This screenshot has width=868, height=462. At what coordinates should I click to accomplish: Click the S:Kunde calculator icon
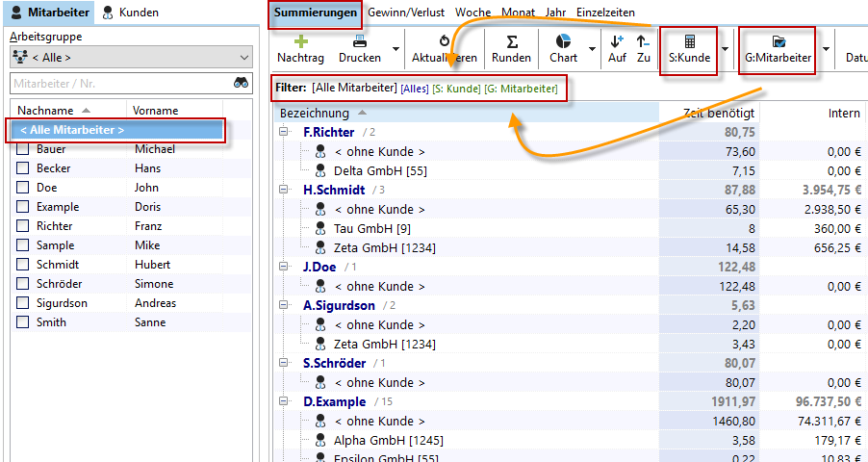tap(689, 42)
